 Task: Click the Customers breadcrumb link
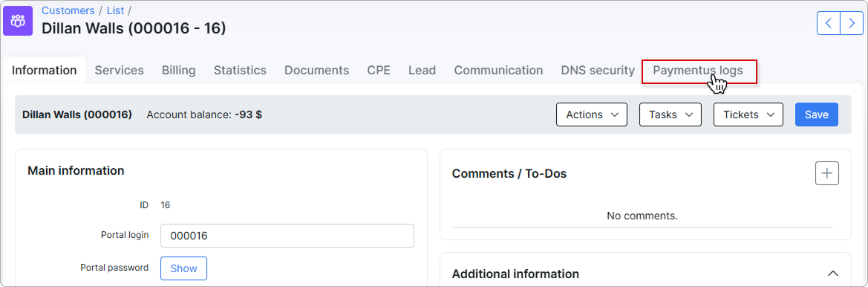pos(68,10)
